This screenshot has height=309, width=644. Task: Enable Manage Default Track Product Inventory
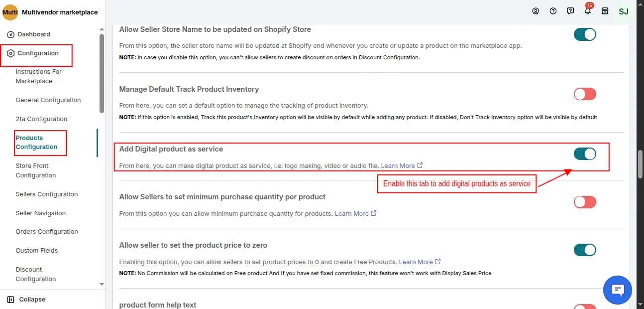tap(585, 94)
